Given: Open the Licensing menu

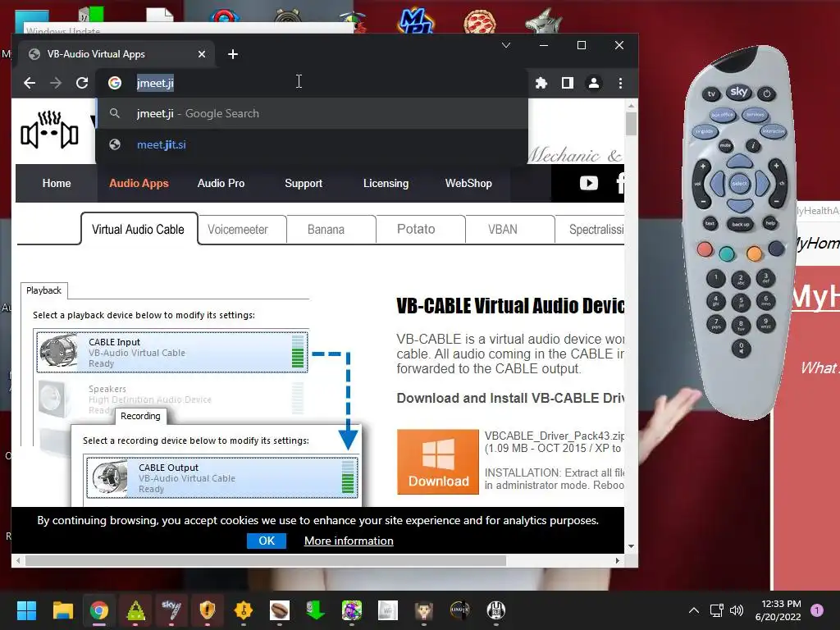Looking at the screenshot, I should point(386,183).
